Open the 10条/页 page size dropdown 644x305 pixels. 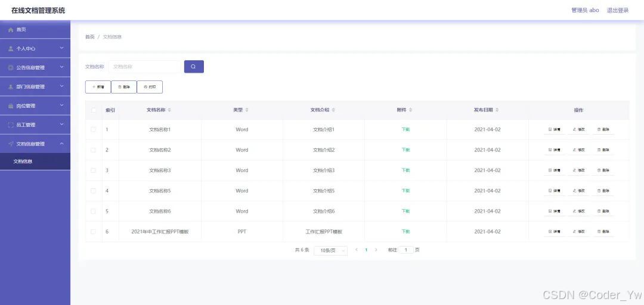[330, 250]
